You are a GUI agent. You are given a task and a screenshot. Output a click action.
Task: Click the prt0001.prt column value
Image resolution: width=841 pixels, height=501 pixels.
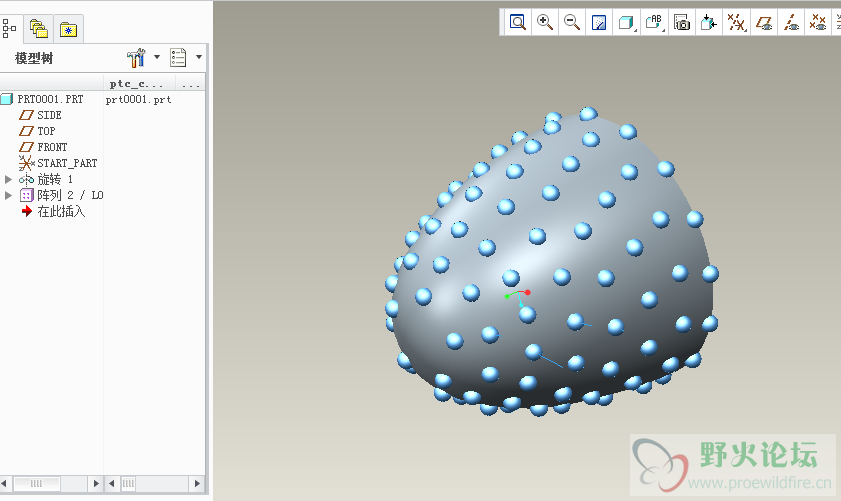(x=138, y=100)
